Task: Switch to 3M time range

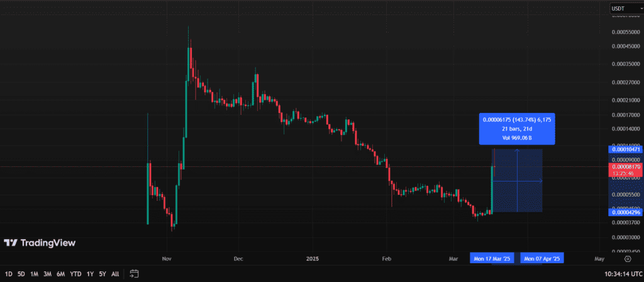Action: [47, 274]
